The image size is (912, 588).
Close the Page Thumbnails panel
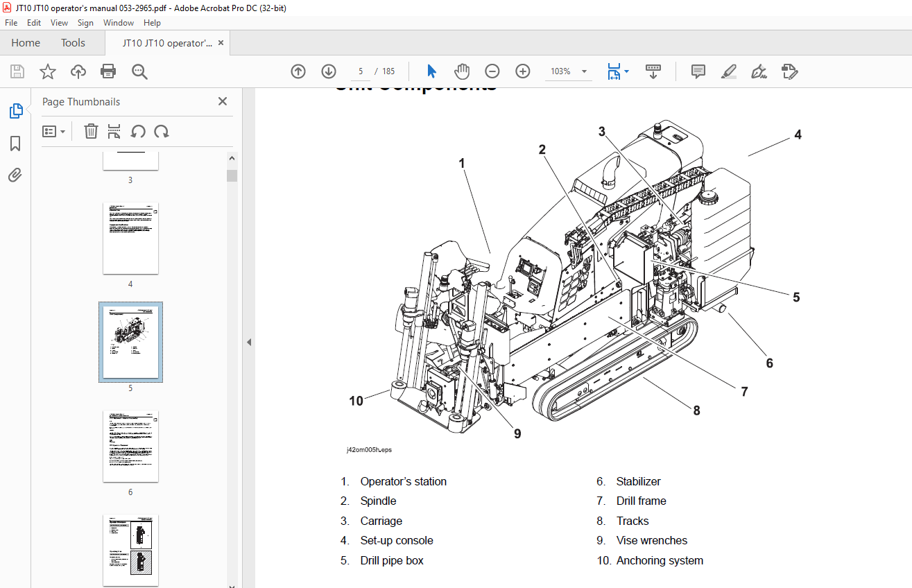tap(223, 101)
